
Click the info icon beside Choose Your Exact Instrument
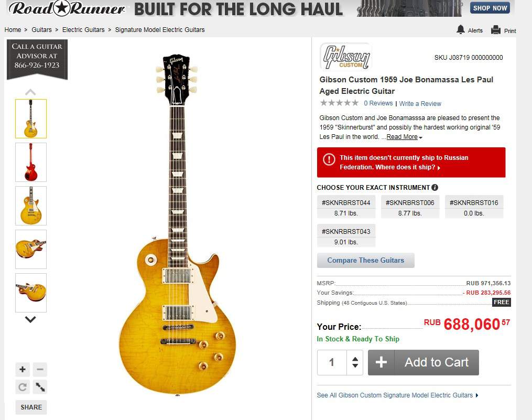pos(435,187)
